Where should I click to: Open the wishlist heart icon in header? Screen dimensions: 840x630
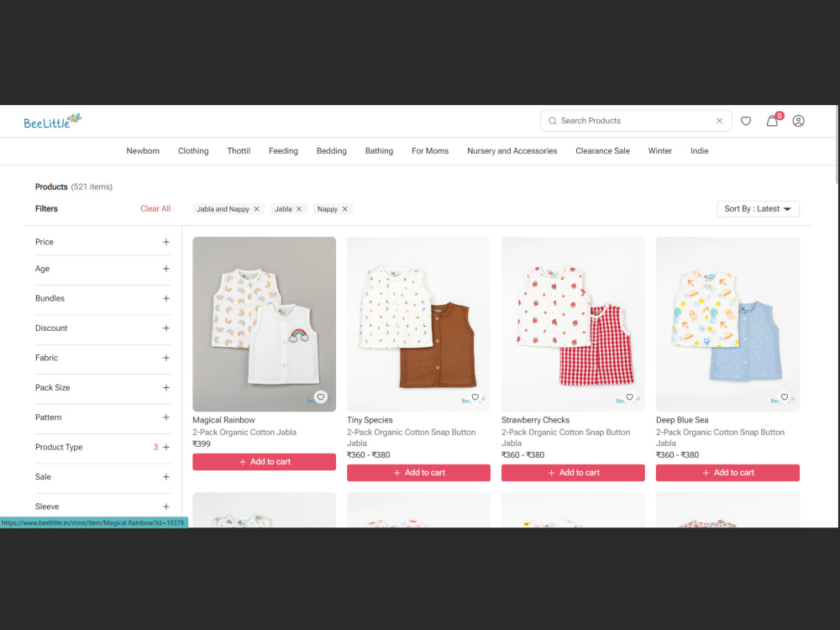point(746,121)
